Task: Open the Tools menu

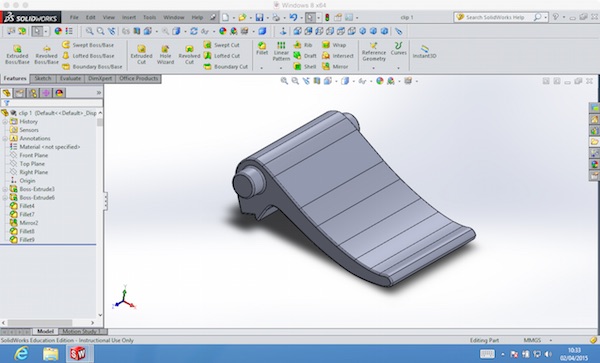Action: click(x=149, y=17)
